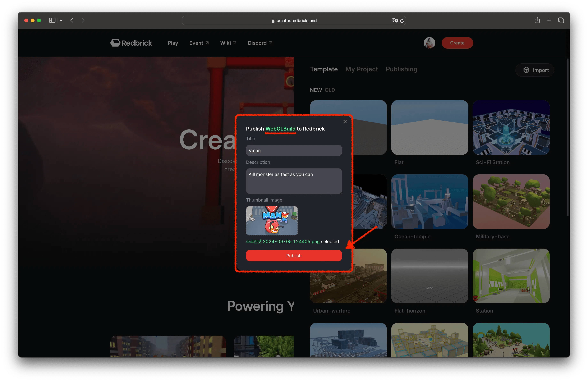The width and height of the screenshot is (588, 381).
Task: Open the Discord external link
Action: click(x=260, y=43)
